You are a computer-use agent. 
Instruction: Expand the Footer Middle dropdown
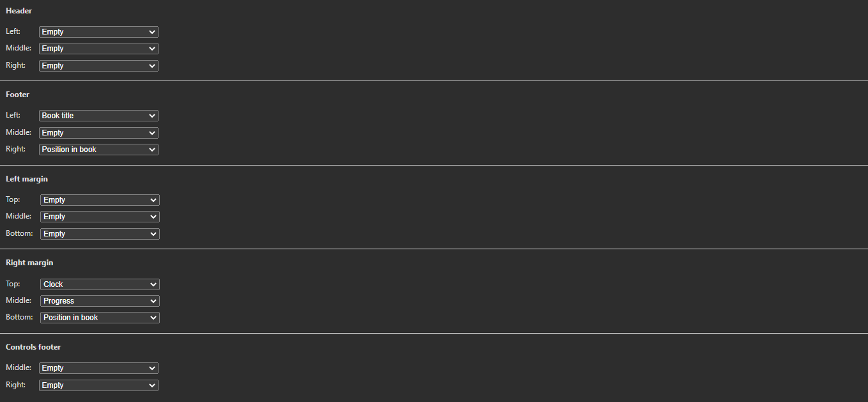(x=98, y=133)
